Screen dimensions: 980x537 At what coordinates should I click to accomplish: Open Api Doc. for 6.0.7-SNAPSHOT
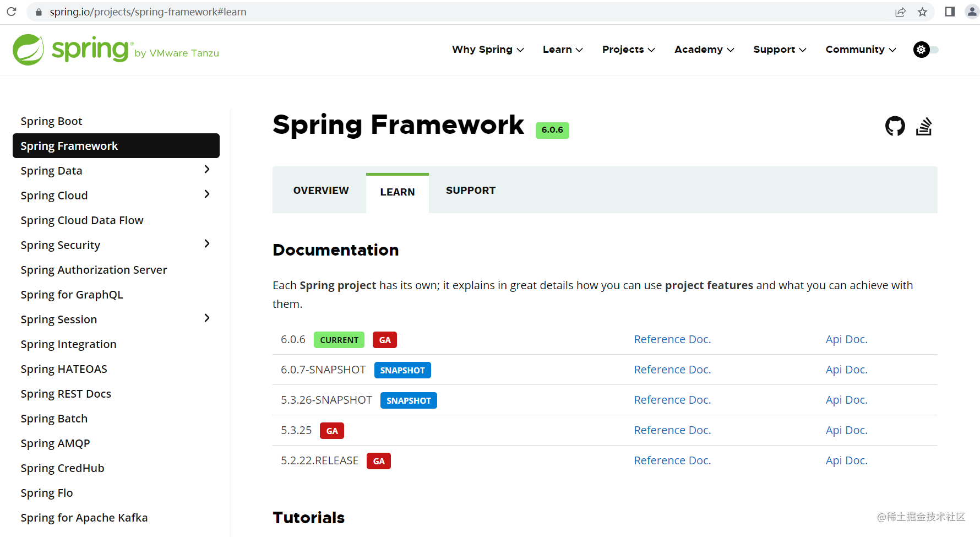(846, 370)
